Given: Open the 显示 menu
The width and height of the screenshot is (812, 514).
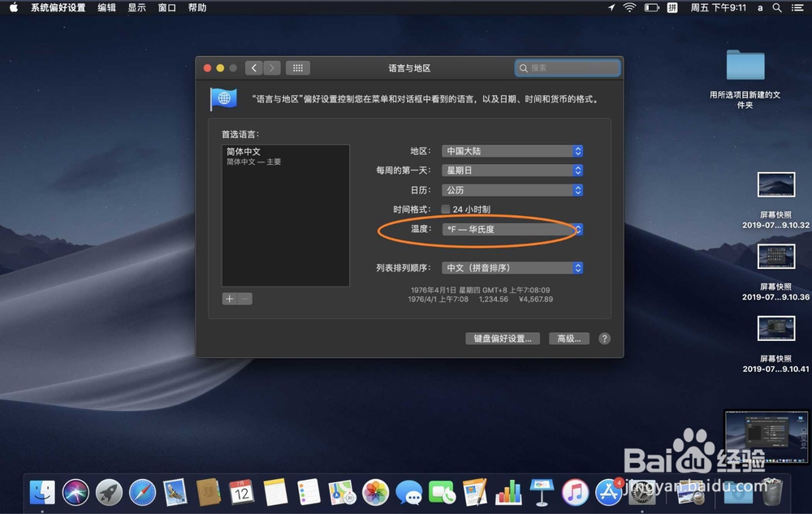Looking at the screenshot, I should tap(136, 8).
